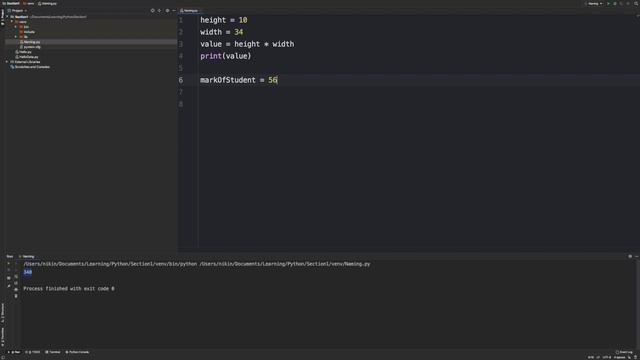This screenshot has width=640, height=360.
Task: Select Scratches and Consoles node
Action: pyautogui.click(x=30, y=67)
